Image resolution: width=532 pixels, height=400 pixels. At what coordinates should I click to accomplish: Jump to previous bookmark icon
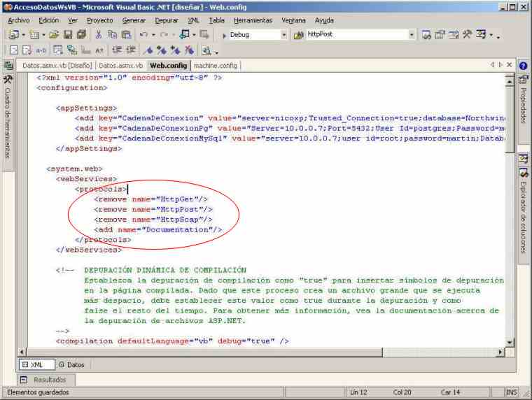click(176, 50)
